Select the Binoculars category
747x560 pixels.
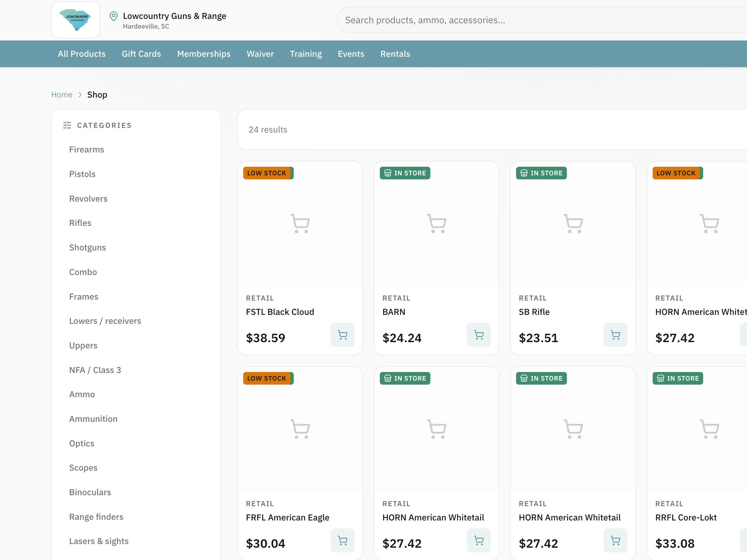coord(90,493)
